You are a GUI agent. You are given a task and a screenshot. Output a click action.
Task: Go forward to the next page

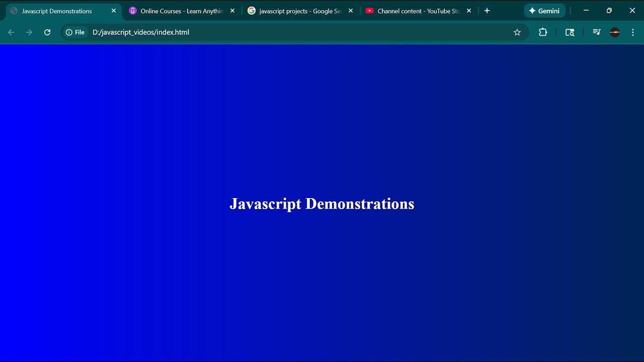click(29, 32)
